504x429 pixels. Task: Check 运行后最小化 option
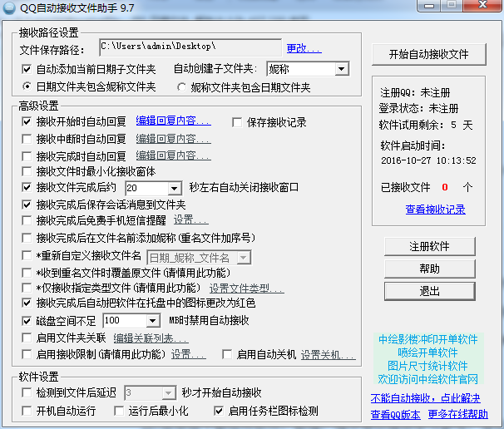(x=119, y=411)
